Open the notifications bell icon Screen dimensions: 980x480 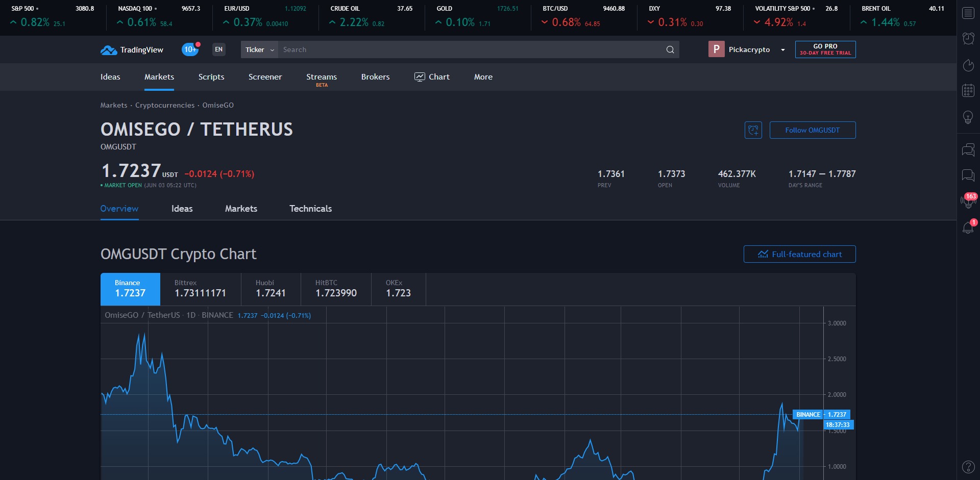(x=968, y=228)
